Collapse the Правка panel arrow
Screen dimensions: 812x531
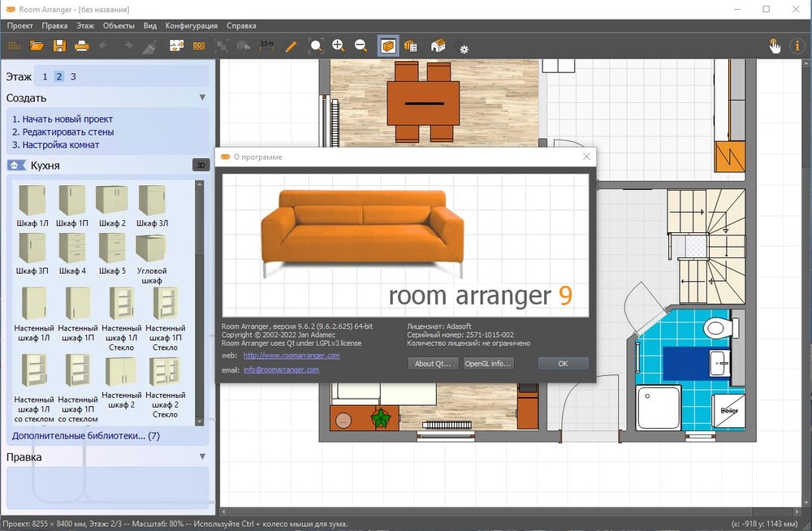[x=202, y=457]
